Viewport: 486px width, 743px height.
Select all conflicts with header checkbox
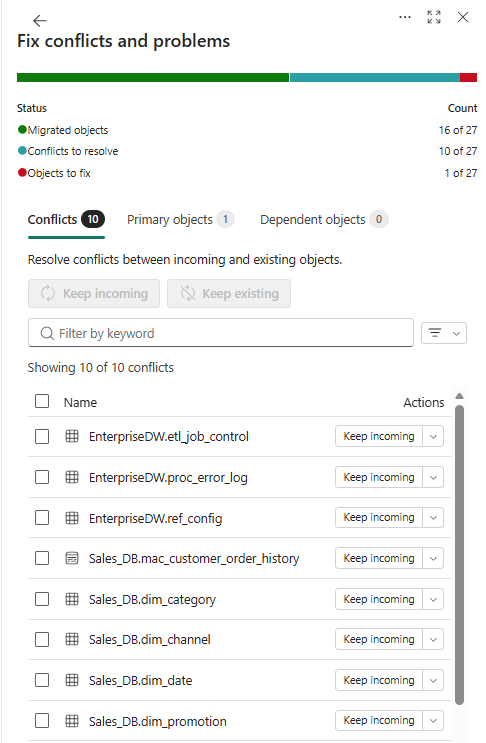pyautogui.click(x=42, y=401)
